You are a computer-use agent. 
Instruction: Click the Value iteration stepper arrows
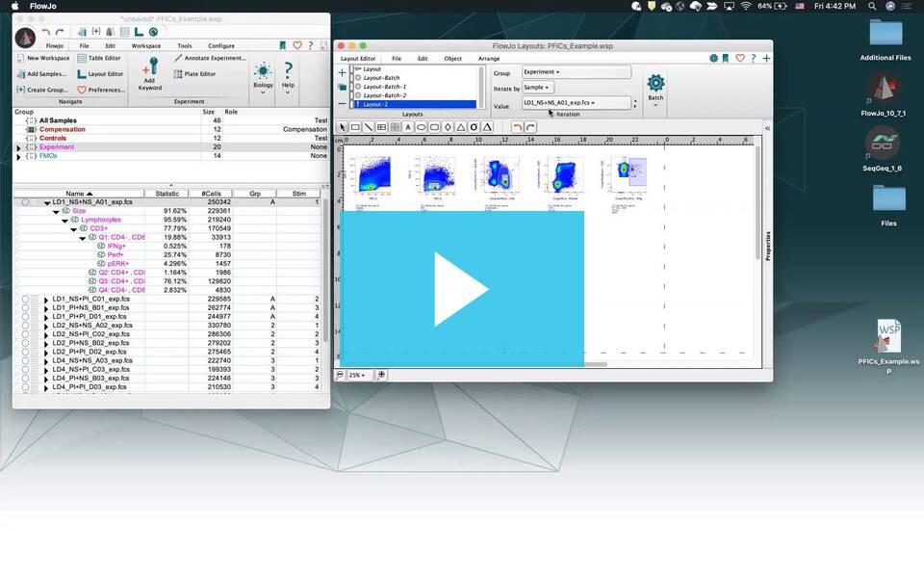[635, 104]
